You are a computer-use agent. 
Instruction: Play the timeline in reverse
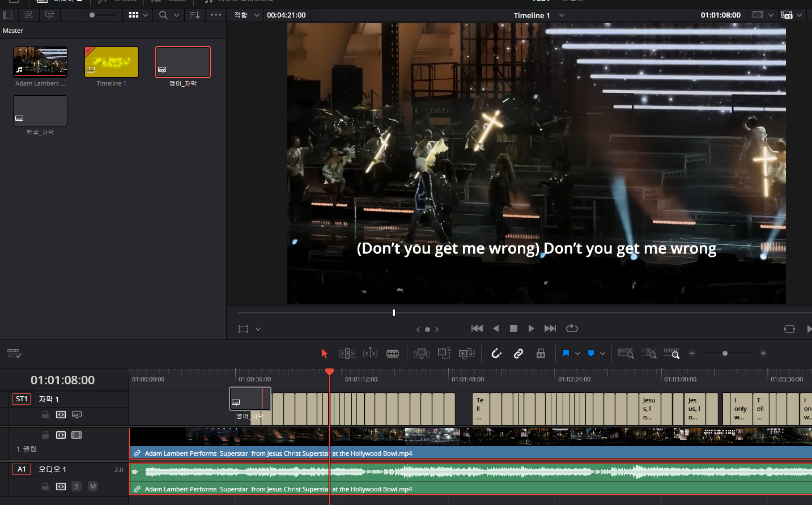pyautogui.click(x=496, y=328)
